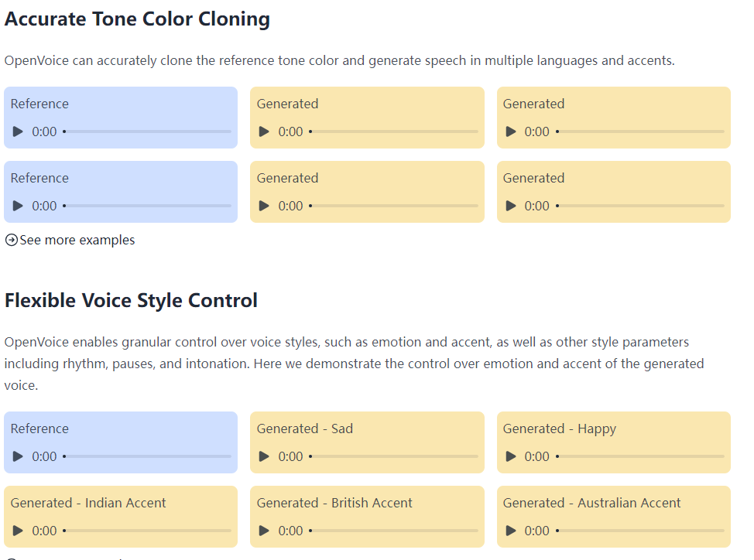754x560 pixels.
Task: Click the 0:00 timestamp on the Australian Accent player
Action: [536, 531]
